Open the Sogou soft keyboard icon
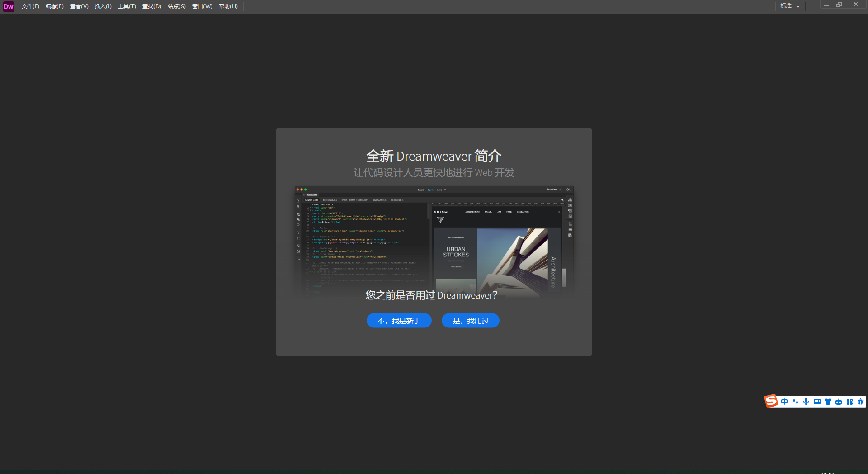Screen dimensions: 868x474 click(x=817, y=402)
